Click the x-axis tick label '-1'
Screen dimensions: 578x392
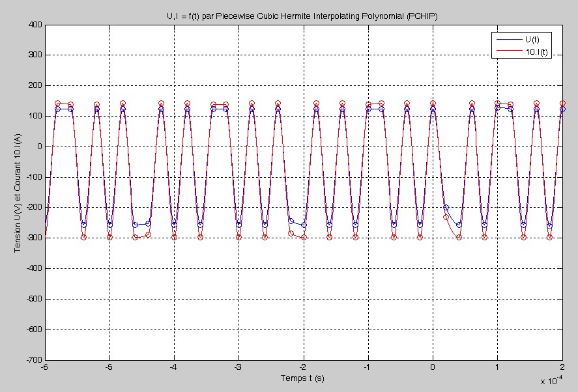coord(368,367)
